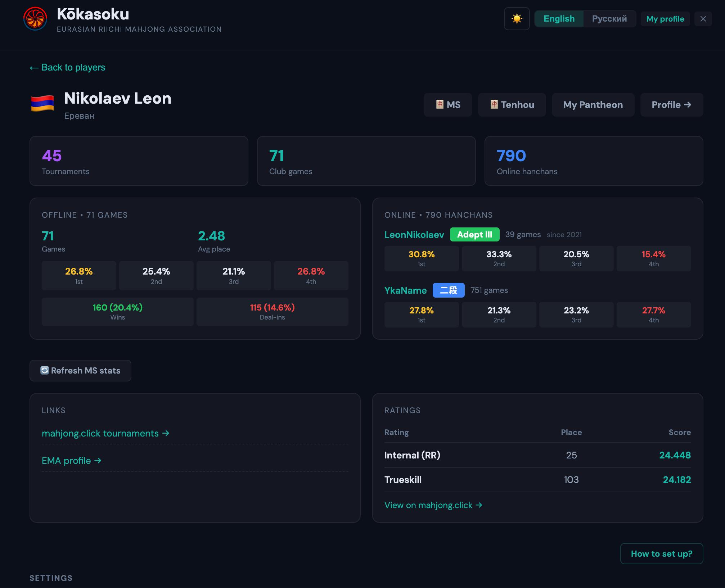This screenshot has width=725, height=588.
Task: Click the 115 (14.6%) Deal-ins stat
Action: coord(273,312)
